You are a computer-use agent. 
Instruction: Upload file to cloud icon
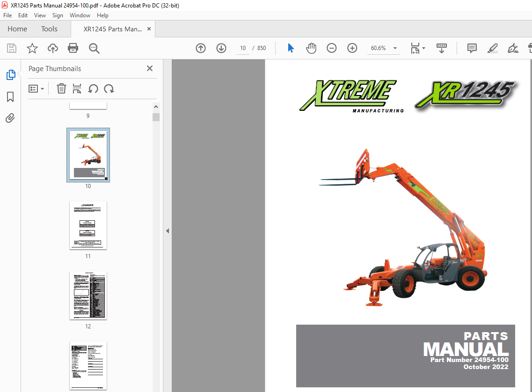[52, 48]
